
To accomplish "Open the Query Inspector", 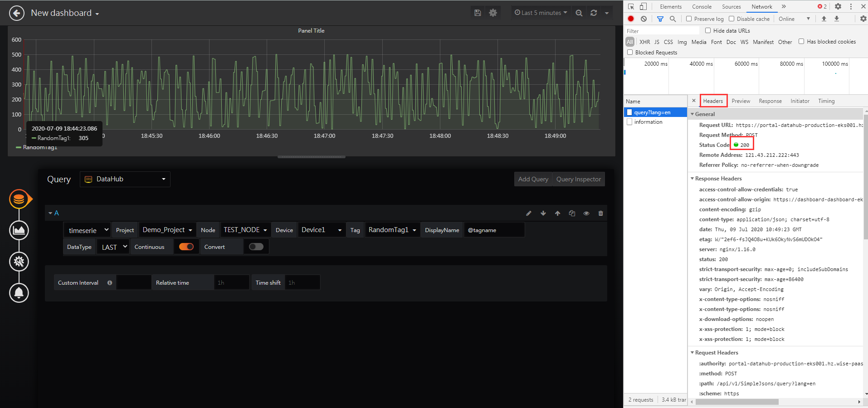I will pyautogui.click(x=579, y=179).
